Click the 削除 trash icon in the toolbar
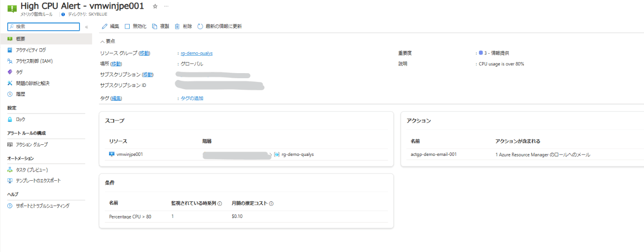Screen dimensions: 644x252 click(x=177, y=26)
